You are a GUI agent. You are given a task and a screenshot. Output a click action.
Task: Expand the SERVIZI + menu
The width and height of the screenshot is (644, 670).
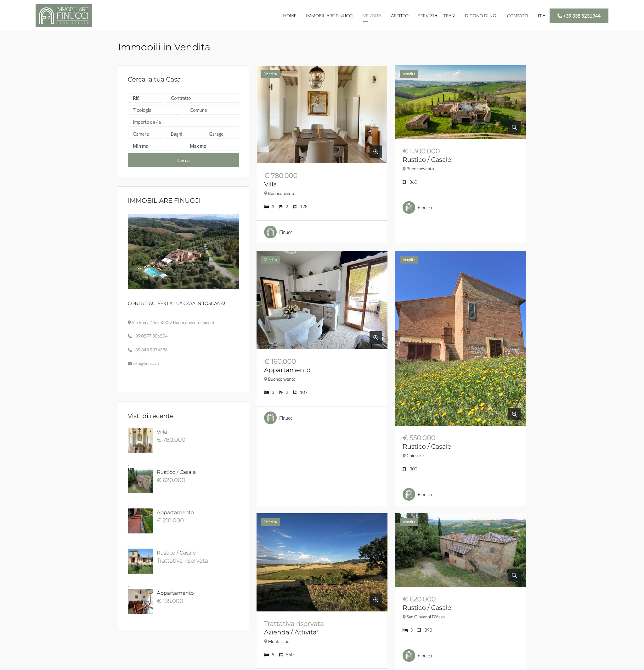pos(428,16)
